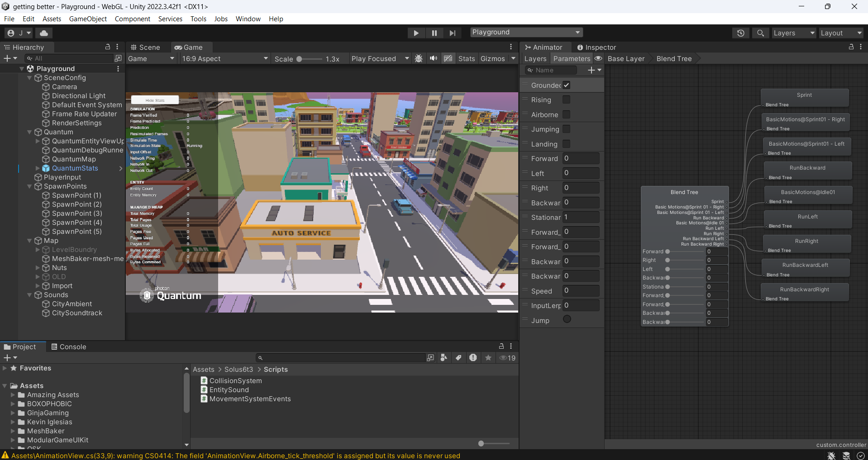Image resolution: width=868 pixels, height=460 pixels.
Task: Toggle the Mute Audio icon in Game view
Action: 433,59
